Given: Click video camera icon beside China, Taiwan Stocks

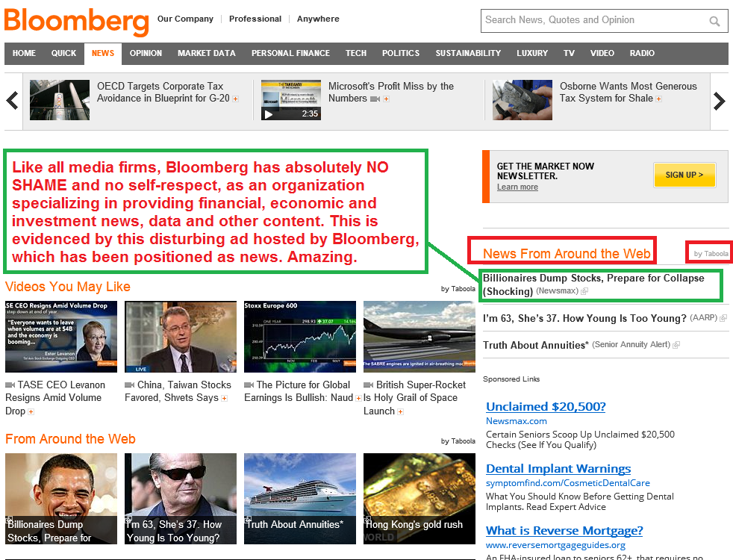Looking at the screenshot, I should tap(130, 385).
